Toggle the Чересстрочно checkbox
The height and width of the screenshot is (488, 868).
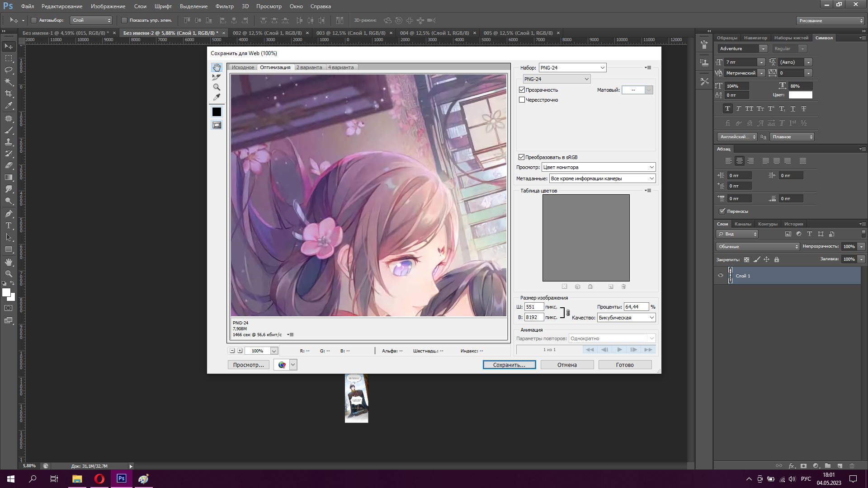522,100
